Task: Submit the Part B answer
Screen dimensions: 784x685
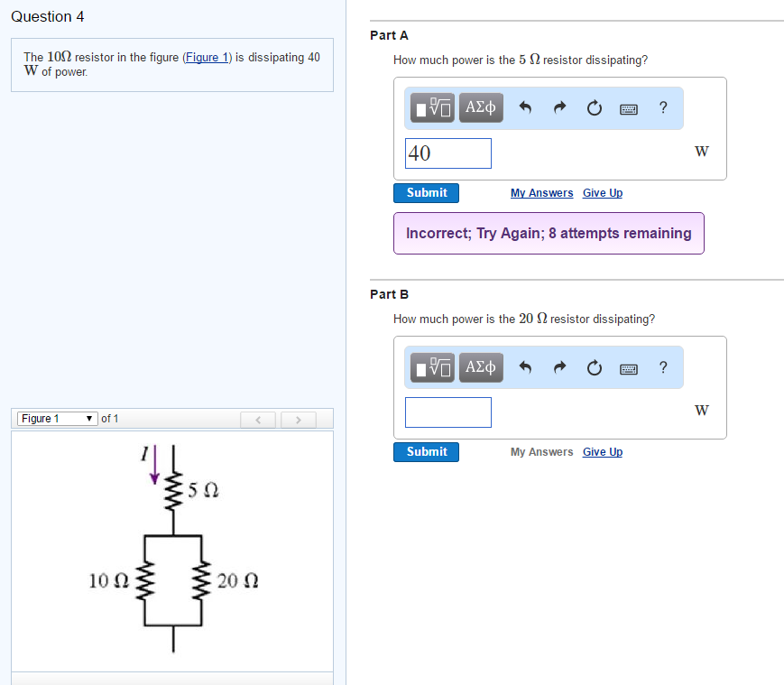Action: tap(426, 452)
